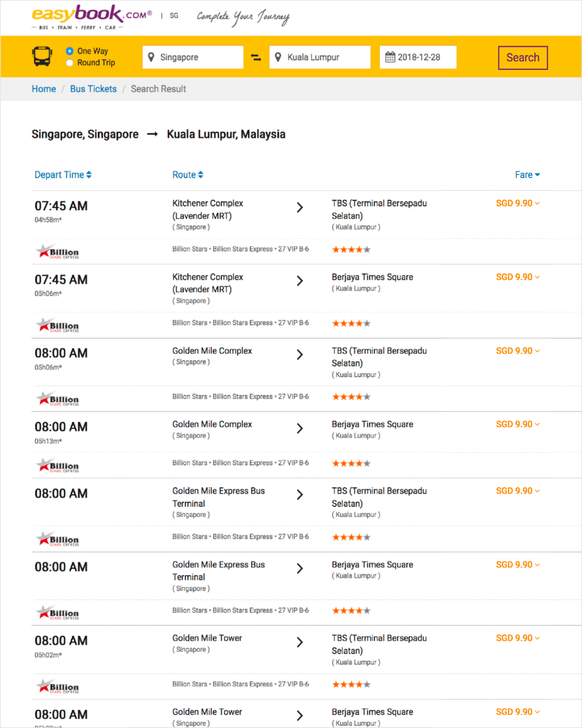The height and width of the screenshot is (728, 582).
Task: Open the Bus Tickets breadcrumb link
Action: click(x=93, y=89)
